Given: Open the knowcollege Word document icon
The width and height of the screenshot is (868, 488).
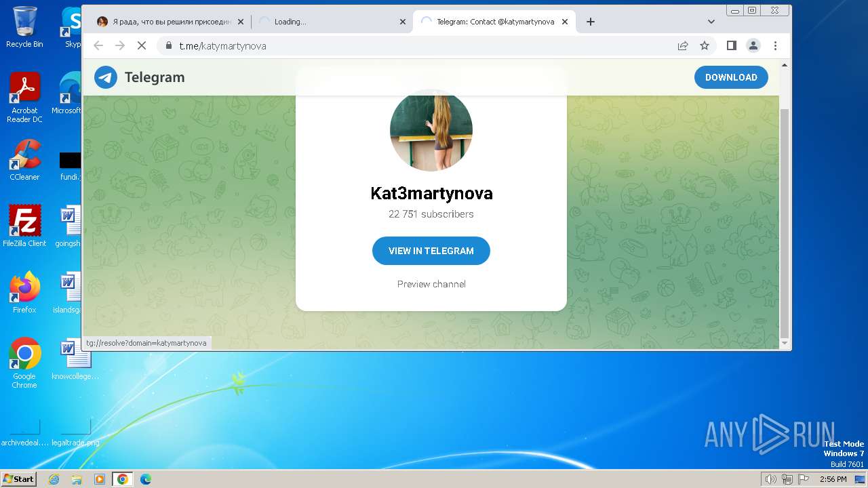Looking at the screenshot, I should pos(75,359).
